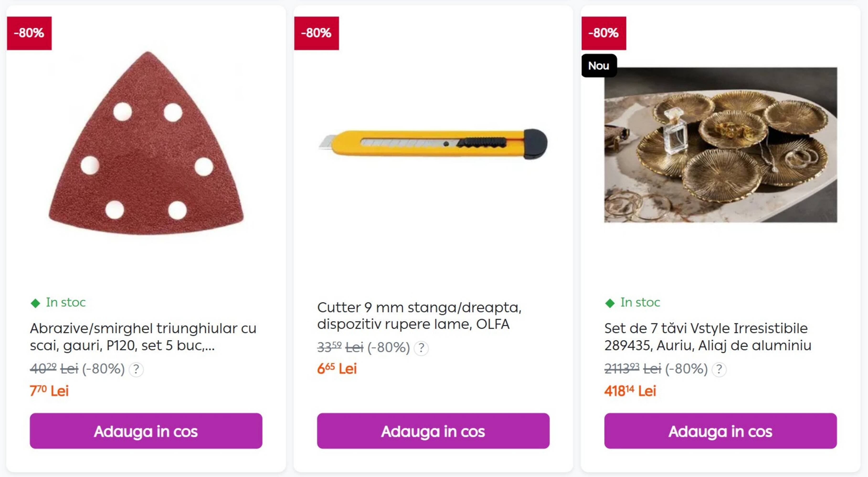Click the question mark next to cutter's old price

pos(421,348)
